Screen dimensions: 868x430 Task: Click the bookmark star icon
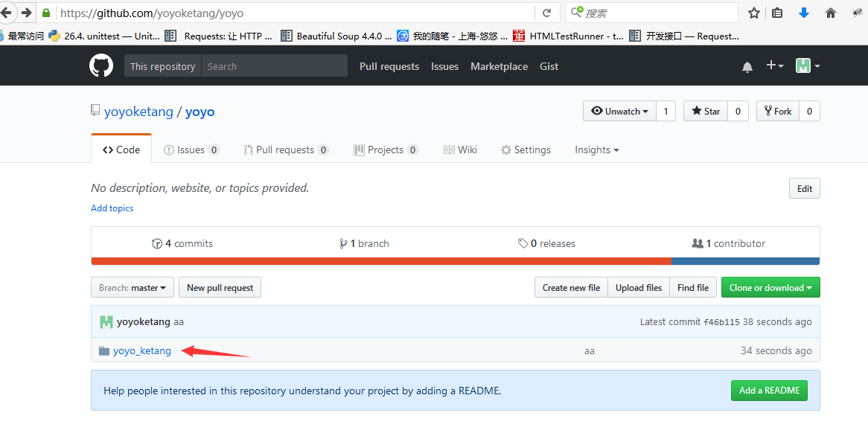(754, 13)
